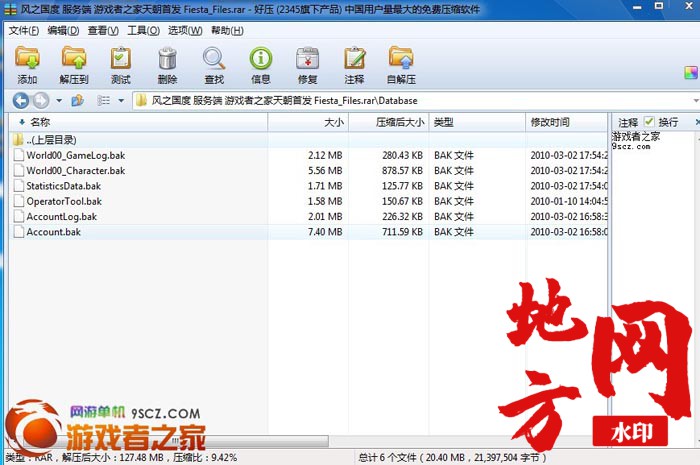Toggle the 换行 (wrap) checkbox
Screen dimensions: 700x465
coord(649,121)
